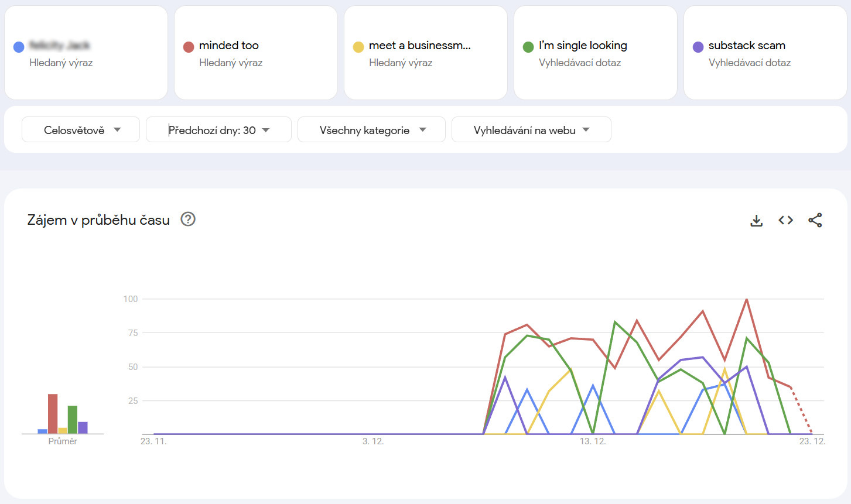
Task: Click the blue dot on the first term card
Action: [x=18, y=46]
